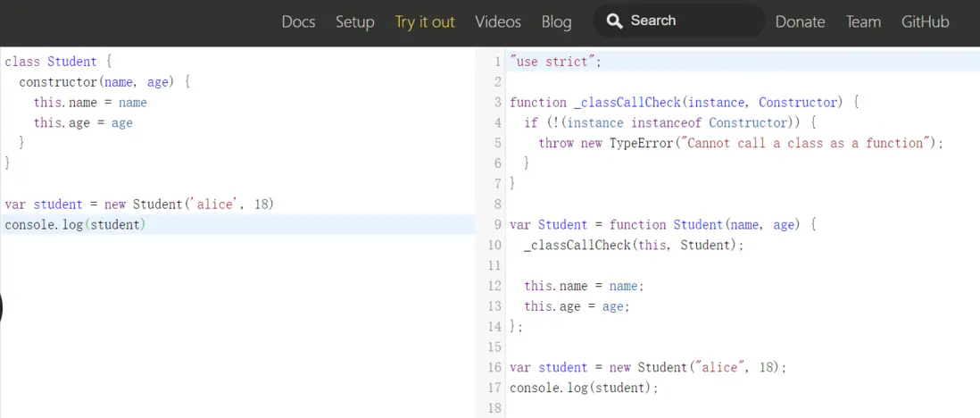Click 'class Student {' in the input editor

pos(56,62)
